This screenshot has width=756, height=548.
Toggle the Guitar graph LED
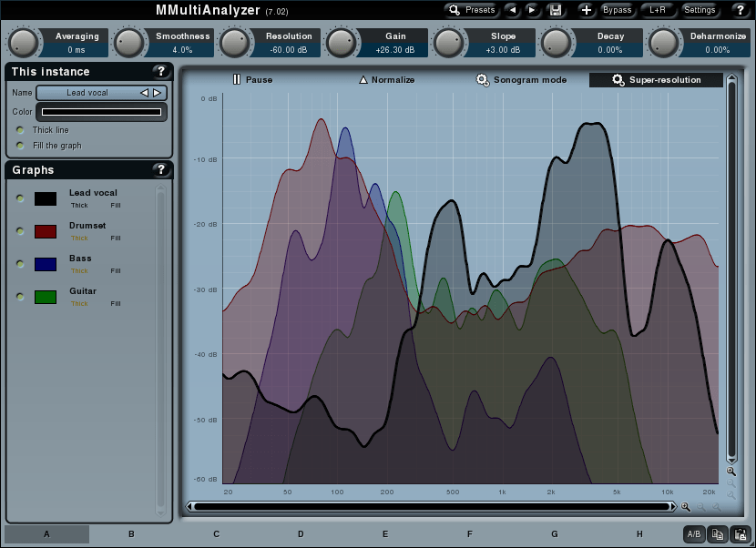(x=20, y=297)
